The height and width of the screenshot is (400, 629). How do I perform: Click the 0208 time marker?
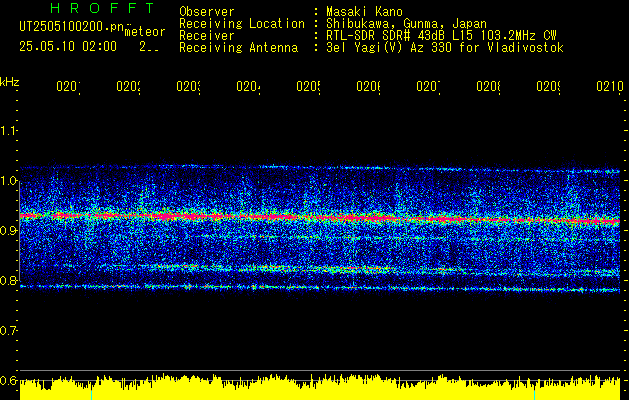pyautogui.click(x=489, y=86)
